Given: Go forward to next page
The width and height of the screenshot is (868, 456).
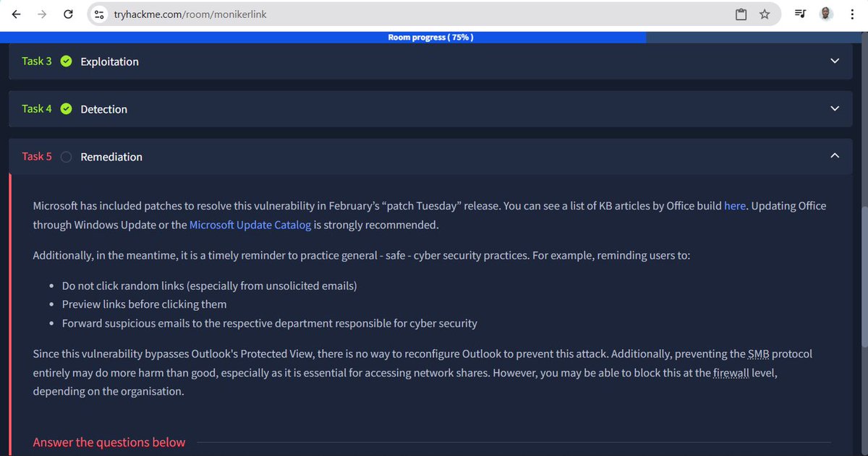Looking at the screenshot, I should 42,14.
